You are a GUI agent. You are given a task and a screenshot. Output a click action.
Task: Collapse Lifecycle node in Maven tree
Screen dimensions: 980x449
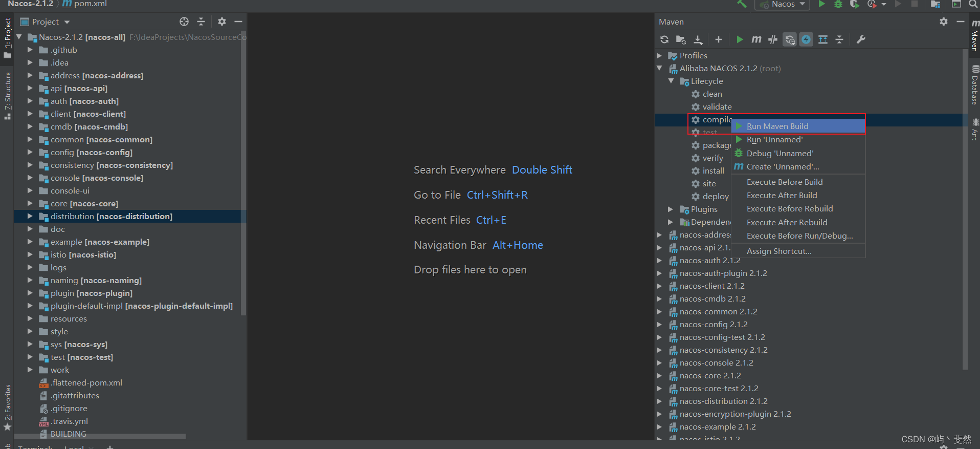pos(671,81)
